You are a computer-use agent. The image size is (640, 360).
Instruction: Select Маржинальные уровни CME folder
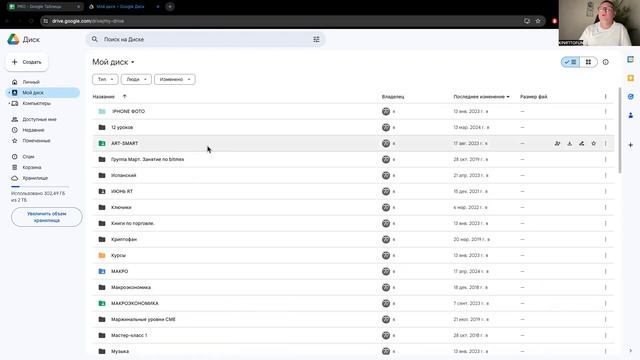[x=353, y=319]
